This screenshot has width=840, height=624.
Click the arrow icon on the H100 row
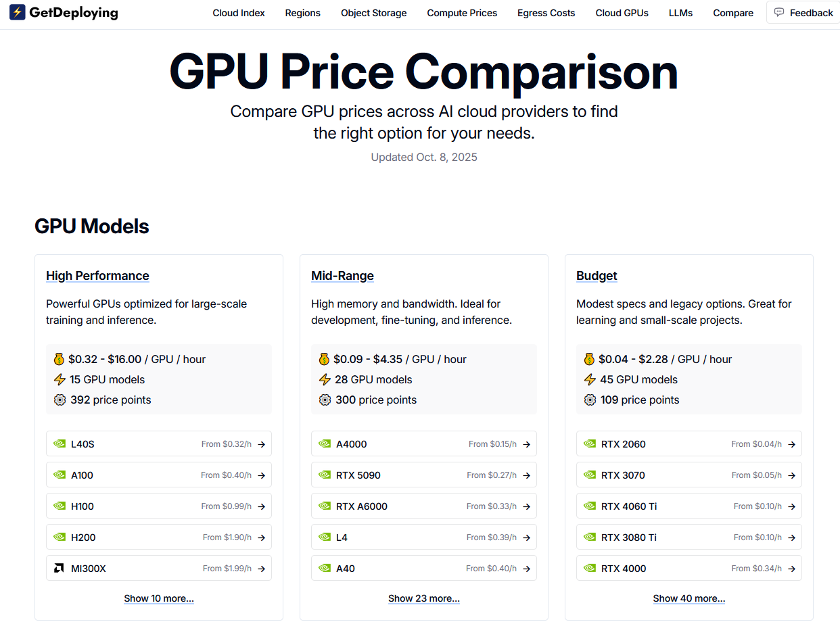click(261, 506)
